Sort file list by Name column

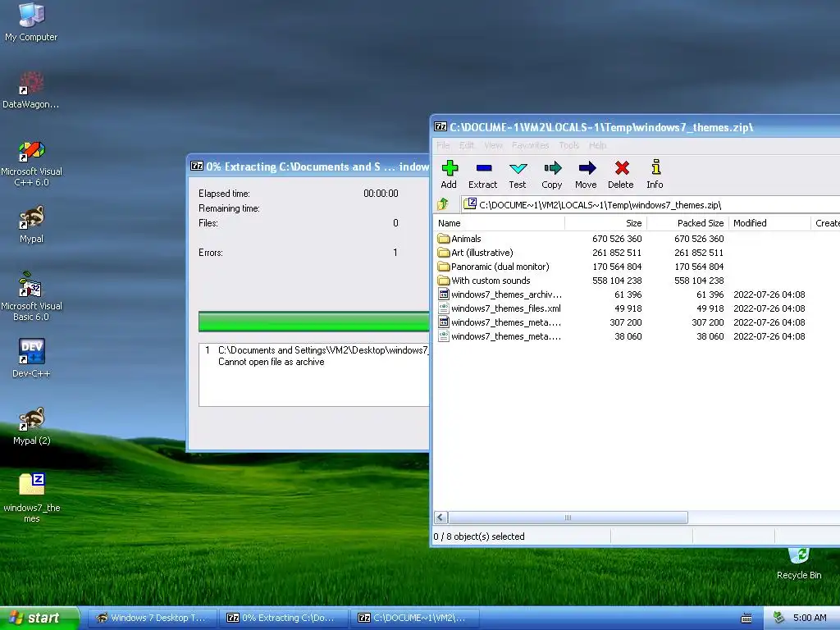tap(500, 223)
